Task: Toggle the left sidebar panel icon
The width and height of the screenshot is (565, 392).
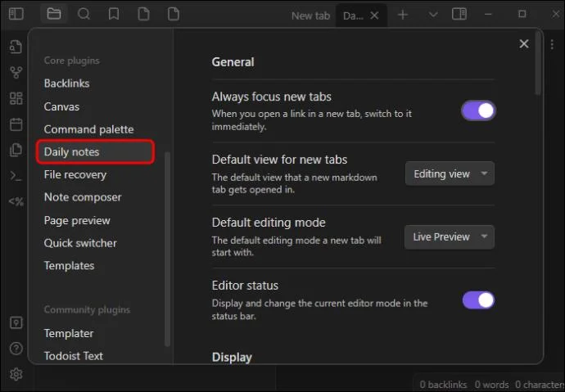Action: click(x=16, y=14)
